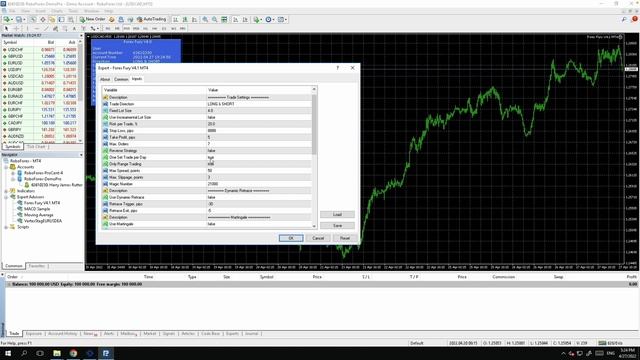Open the View menu
This screenshot has width=640, height=360.
tap(25, 11)
